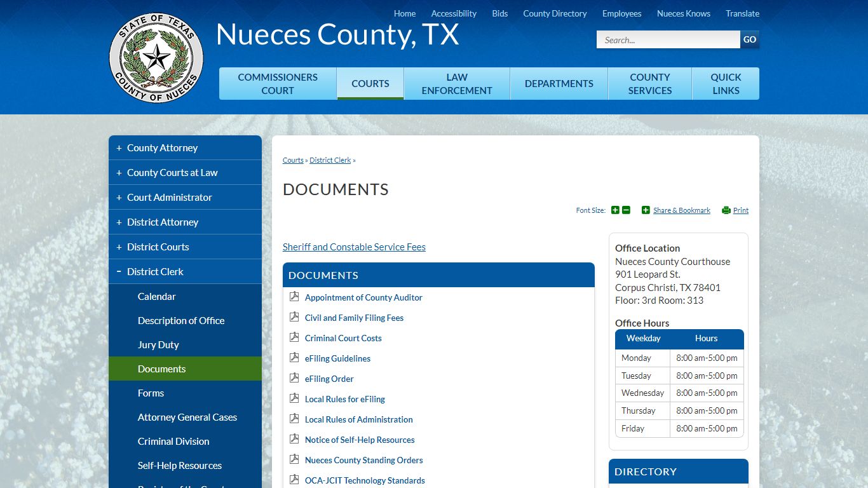
Task: Click the Nueces County, TX title
Action: click(x=337, y=34)
